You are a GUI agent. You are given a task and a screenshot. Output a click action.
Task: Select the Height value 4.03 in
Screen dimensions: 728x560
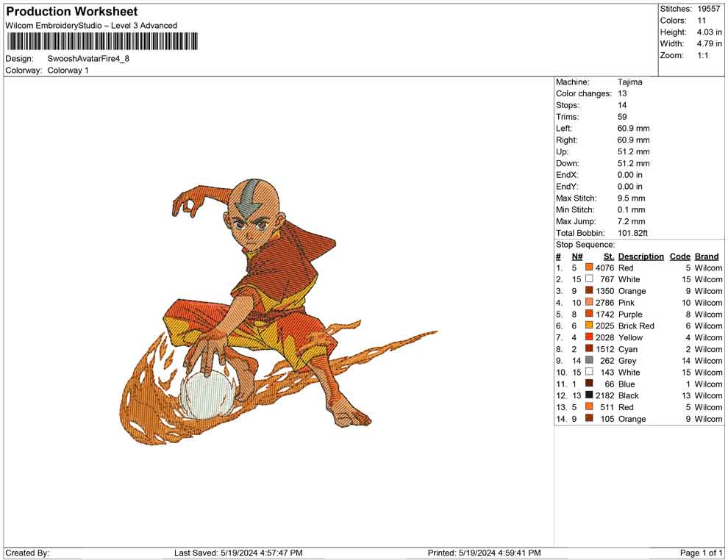(x=710, y=32)
